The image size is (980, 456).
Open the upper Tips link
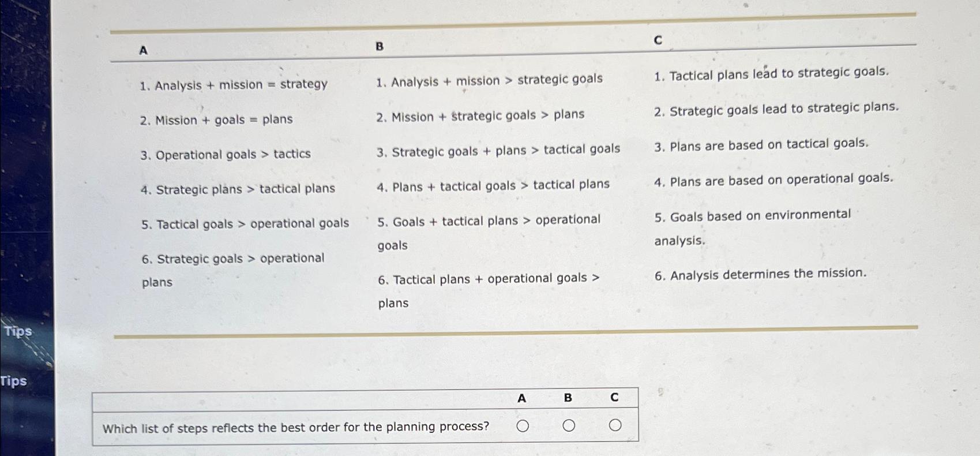pyautogui.click(x=18, y=332)
